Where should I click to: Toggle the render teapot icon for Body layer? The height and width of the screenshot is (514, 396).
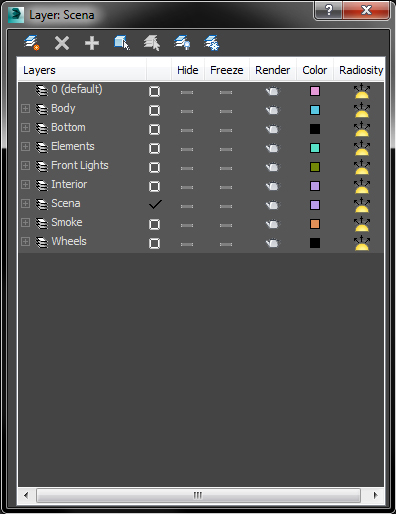pos(273,110)
